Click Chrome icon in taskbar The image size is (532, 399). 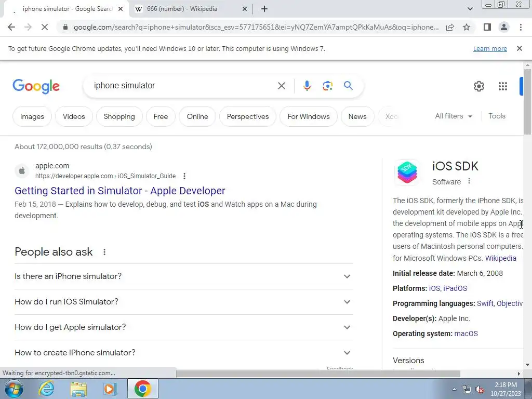(142, 389)
